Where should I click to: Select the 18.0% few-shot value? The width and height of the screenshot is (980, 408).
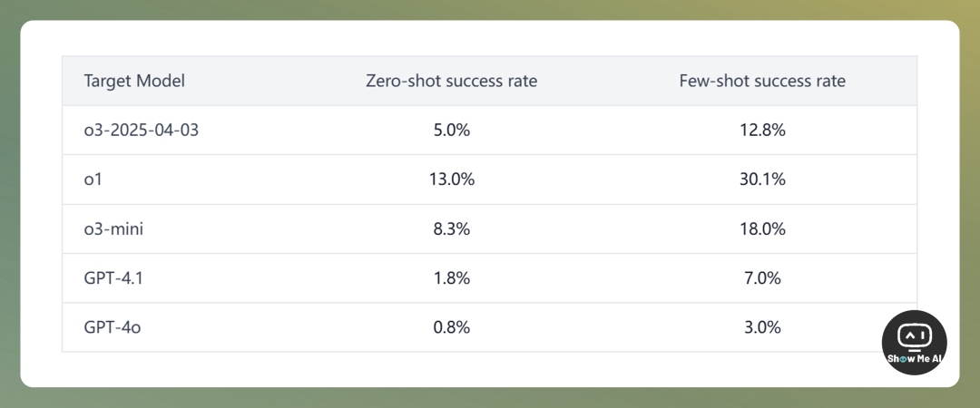click(762, 228)
